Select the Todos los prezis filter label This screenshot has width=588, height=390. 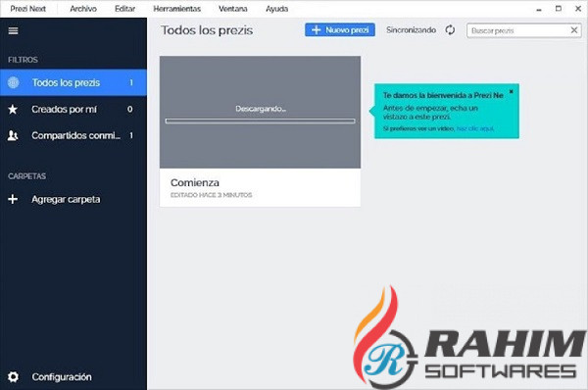[x=66, y=82]
